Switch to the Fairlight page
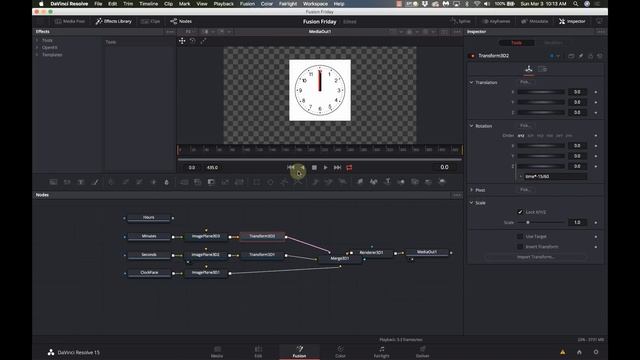This screenshot has height=360, width=640. click(381, 351)
